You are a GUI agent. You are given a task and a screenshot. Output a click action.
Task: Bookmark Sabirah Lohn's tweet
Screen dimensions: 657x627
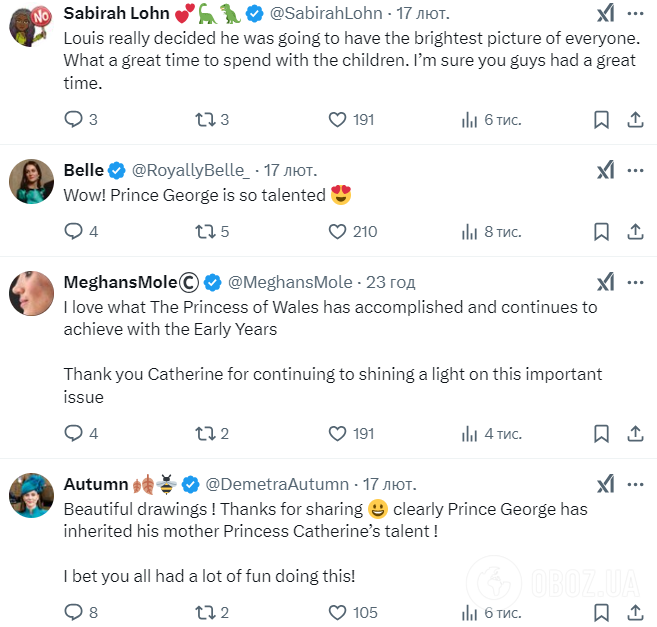click(601, 120)
